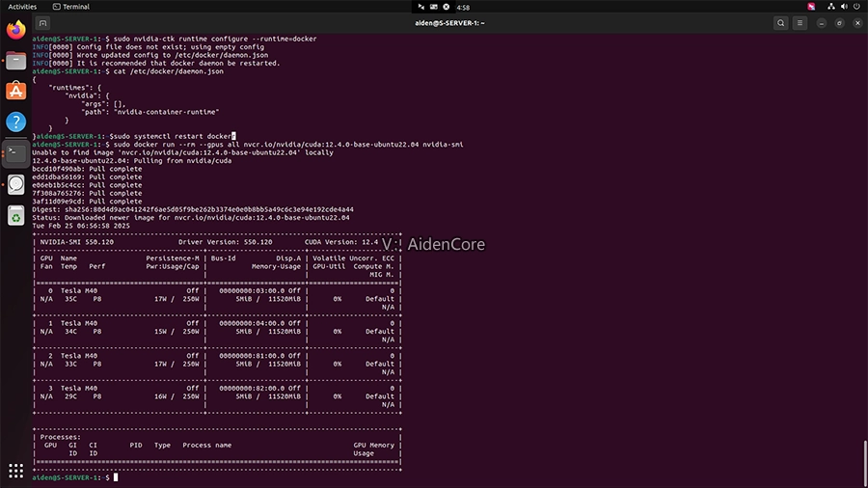Launch Firefox from the dock
The width and height of the screenshot is (868, 488).
(x=15, y=31)
